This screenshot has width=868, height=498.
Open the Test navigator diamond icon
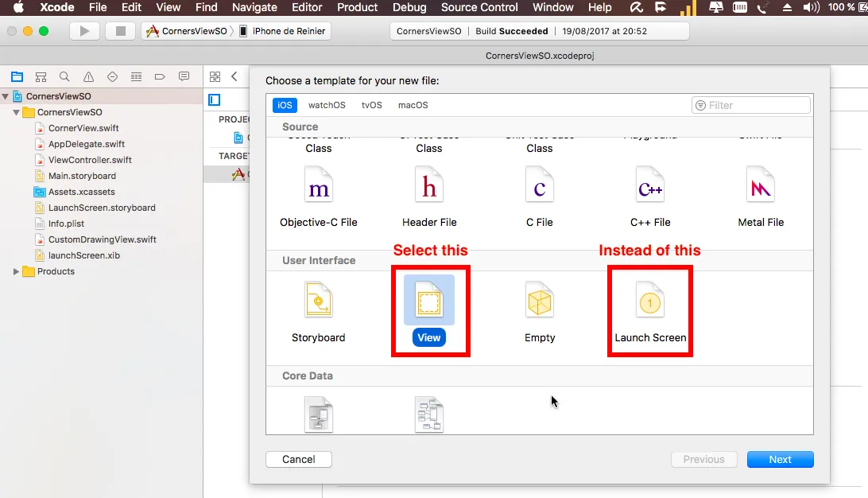[112, 76]
